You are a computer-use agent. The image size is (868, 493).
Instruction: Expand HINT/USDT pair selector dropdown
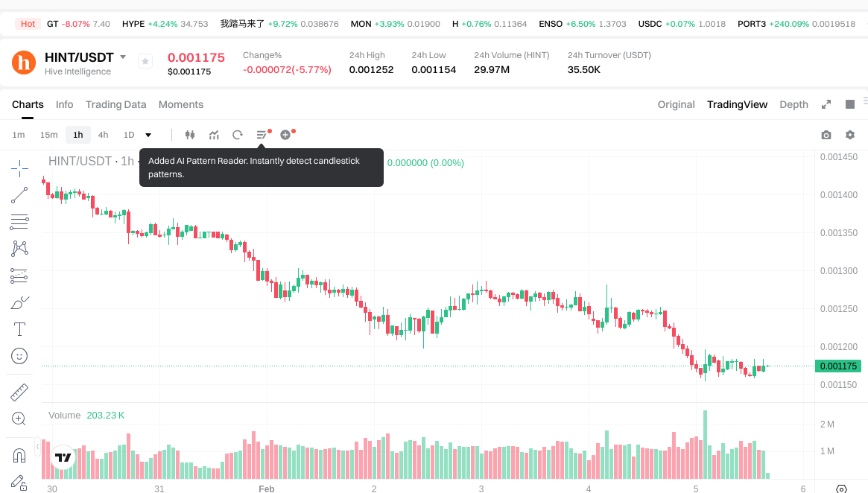click(x=123, y=57)
